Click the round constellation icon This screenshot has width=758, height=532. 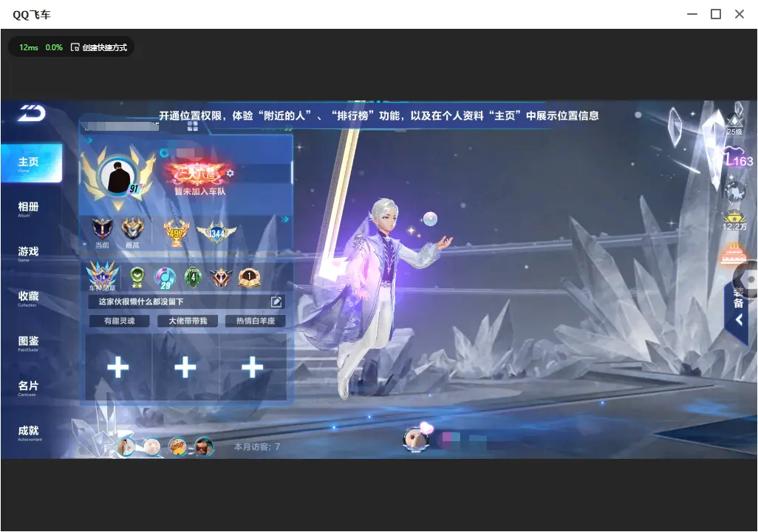coord(735,191)
